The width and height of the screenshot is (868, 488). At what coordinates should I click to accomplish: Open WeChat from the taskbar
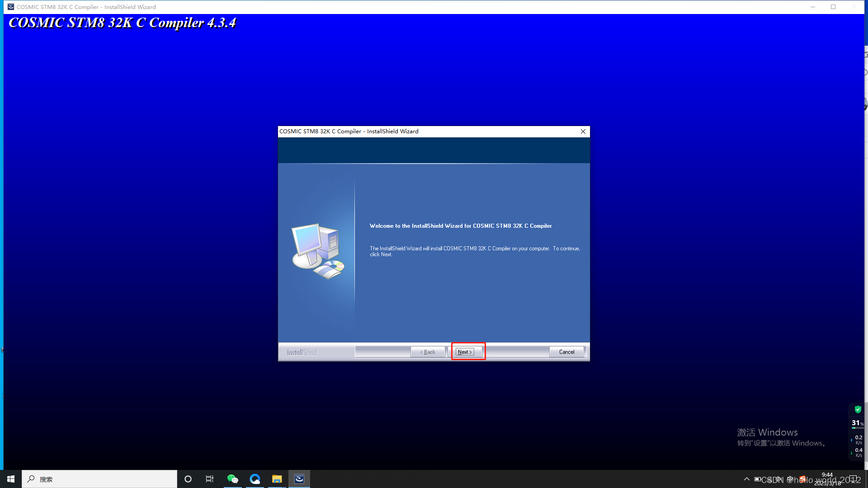(x=232, y=479)
